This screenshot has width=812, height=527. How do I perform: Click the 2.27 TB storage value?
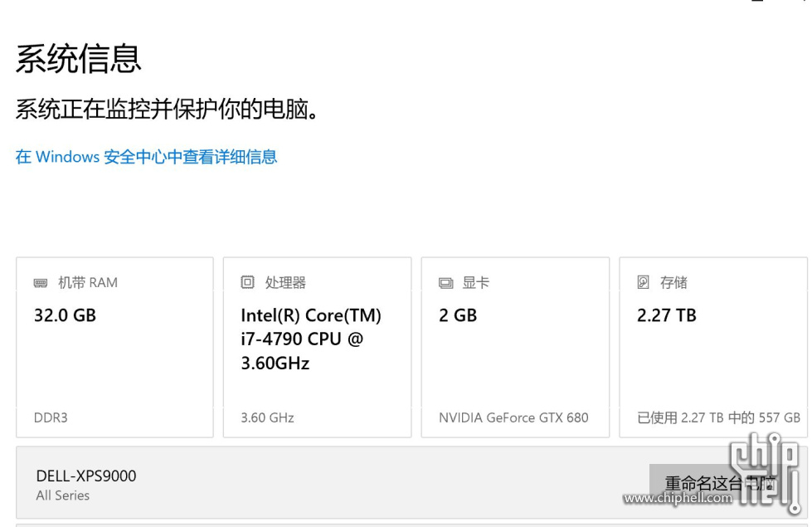pyautogui.click(x=667, y=315)
